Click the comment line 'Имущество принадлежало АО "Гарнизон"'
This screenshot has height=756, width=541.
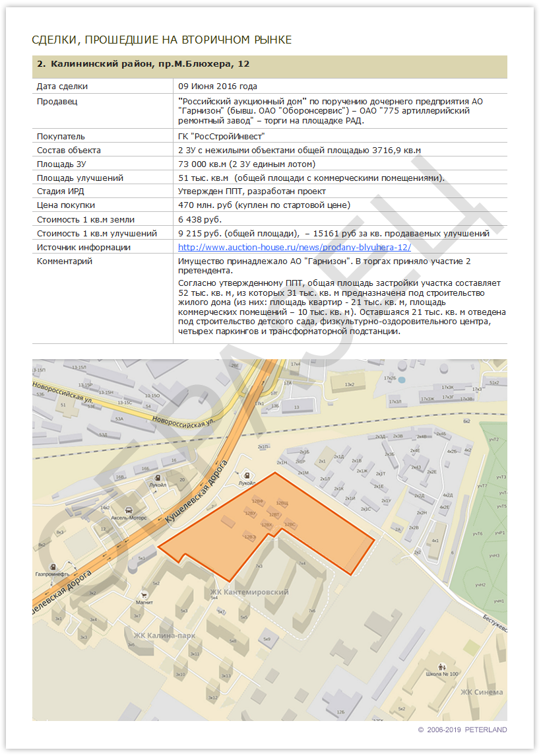click(x=324, y=265)
